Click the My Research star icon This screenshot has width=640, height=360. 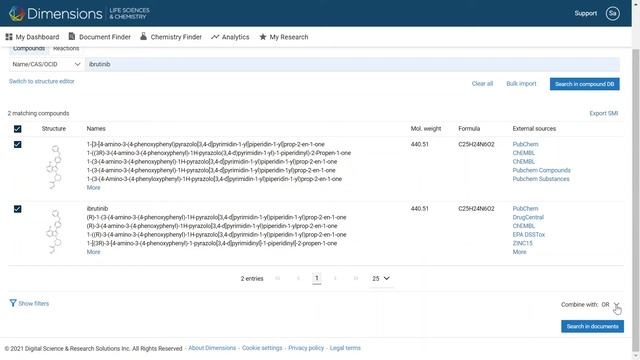point(263,37)
